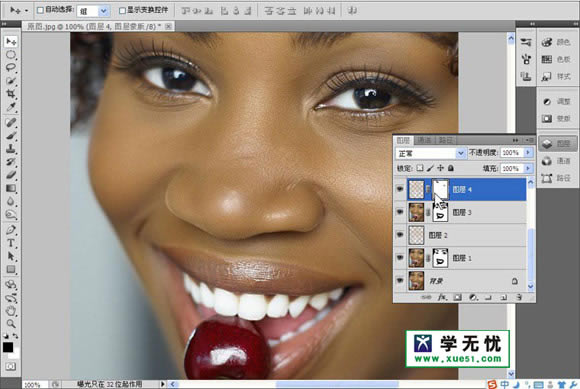Image resolution: width=580 pixels, height=389 pixels.
Task: Select the Gradient tool
Action: (11, 188)
